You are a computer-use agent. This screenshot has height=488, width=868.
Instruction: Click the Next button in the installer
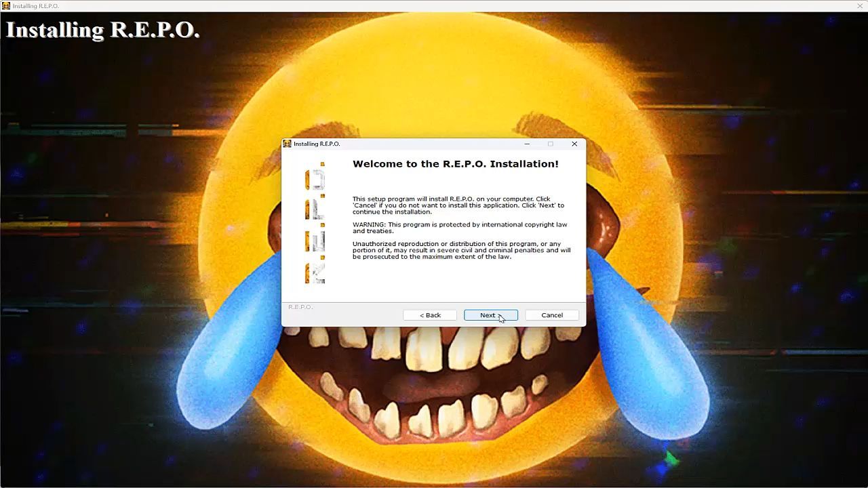click(491, 315)
